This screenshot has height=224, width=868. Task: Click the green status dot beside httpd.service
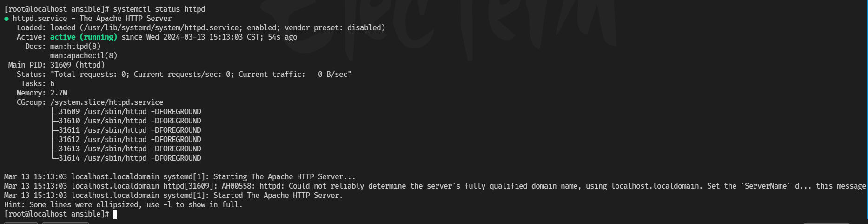click(7, 19)
